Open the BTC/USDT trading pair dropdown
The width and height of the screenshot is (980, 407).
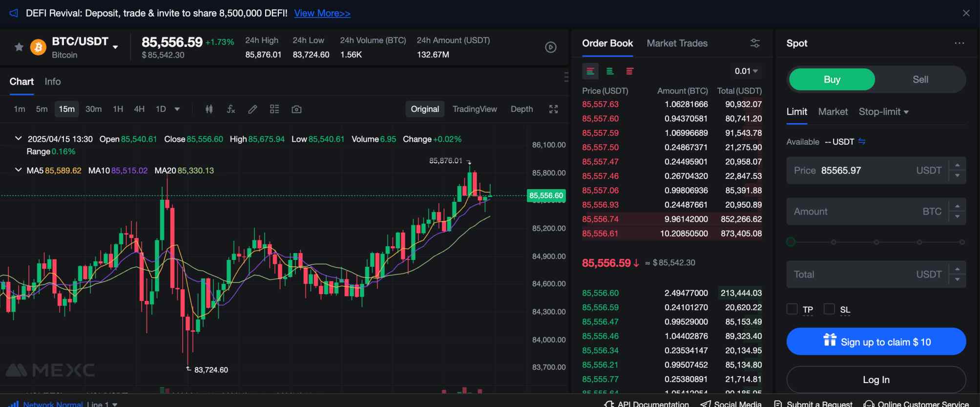(115, 47)
